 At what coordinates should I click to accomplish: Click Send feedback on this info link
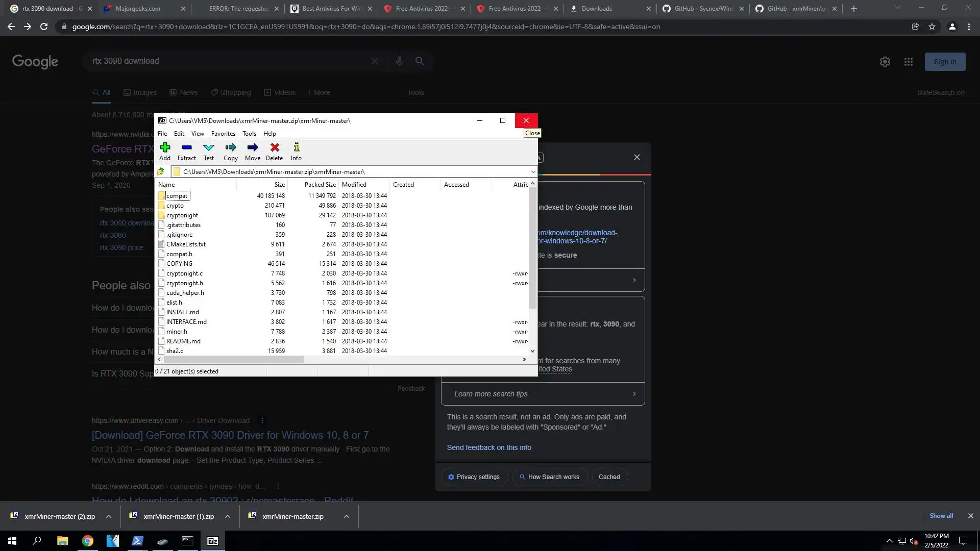(x=488, y=447)
